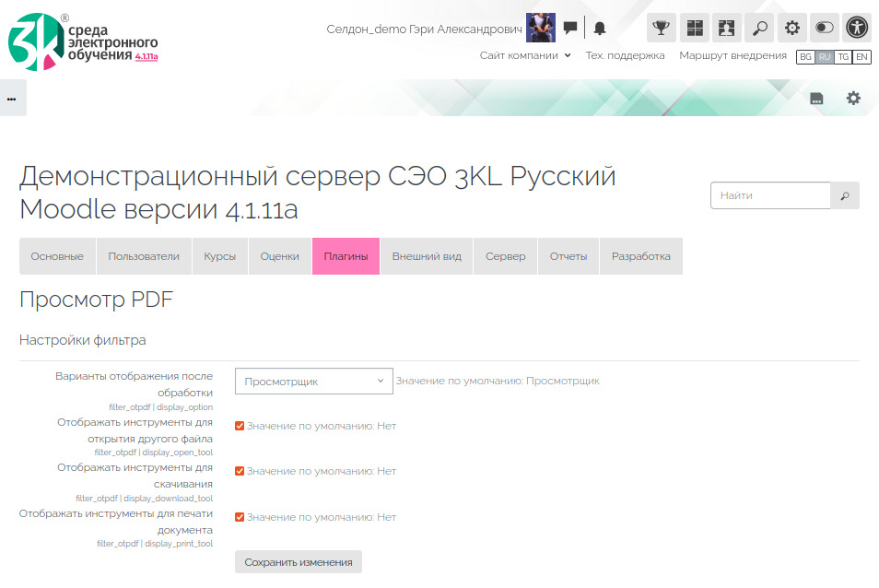
Task: Focus the Найти search field
Action: point(770,195)
